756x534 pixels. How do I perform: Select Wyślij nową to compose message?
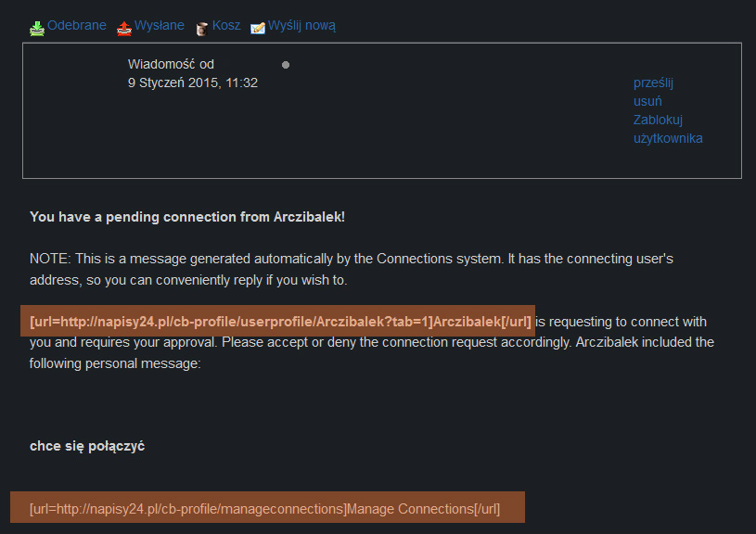(301, 26)
